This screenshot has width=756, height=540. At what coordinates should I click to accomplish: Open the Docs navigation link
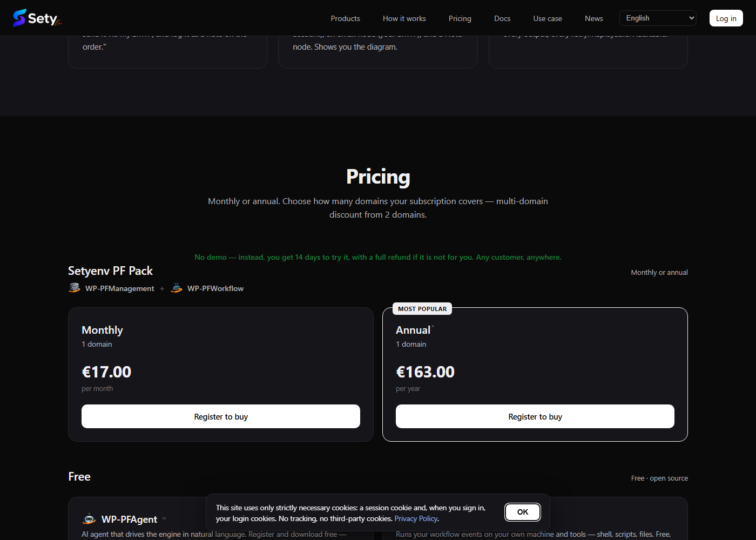(x=502, y=18)
